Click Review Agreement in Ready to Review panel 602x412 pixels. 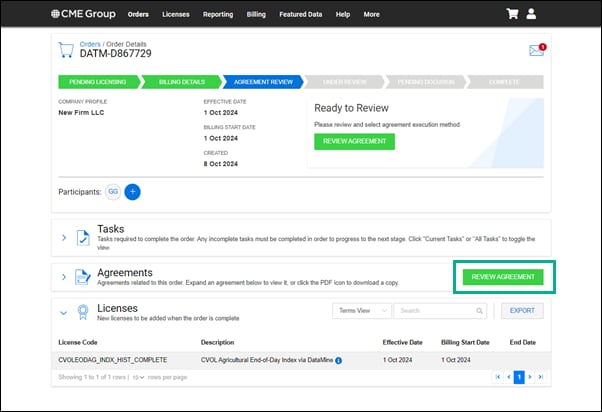[x=354, y=141]
